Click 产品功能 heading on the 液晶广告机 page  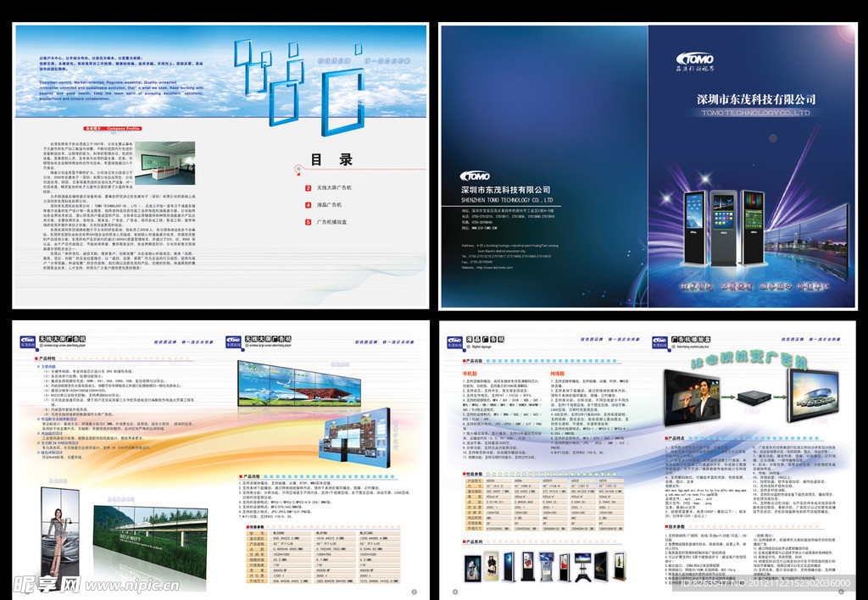tap(473, 361)
